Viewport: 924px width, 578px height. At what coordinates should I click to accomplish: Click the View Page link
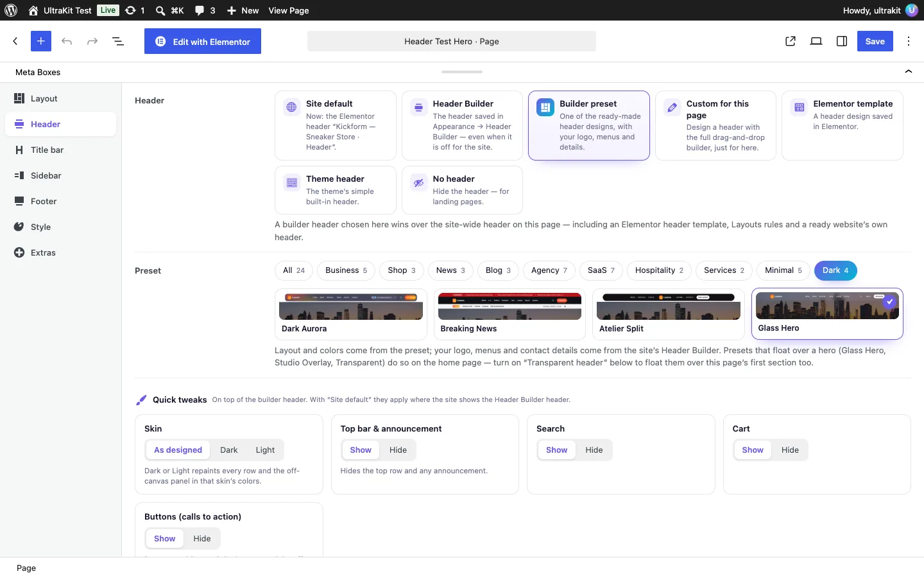(289, 10)
